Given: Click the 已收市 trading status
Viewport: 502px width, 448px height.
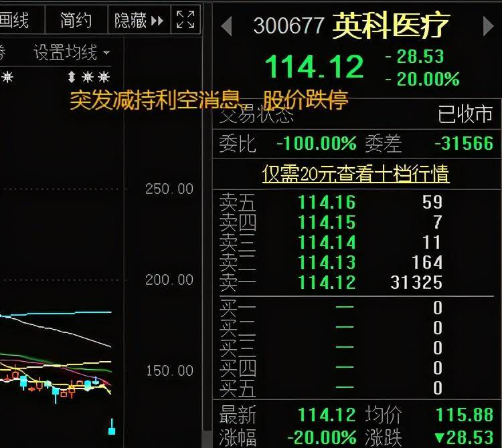Looking at the screenshot, I should tap(465, 114).
